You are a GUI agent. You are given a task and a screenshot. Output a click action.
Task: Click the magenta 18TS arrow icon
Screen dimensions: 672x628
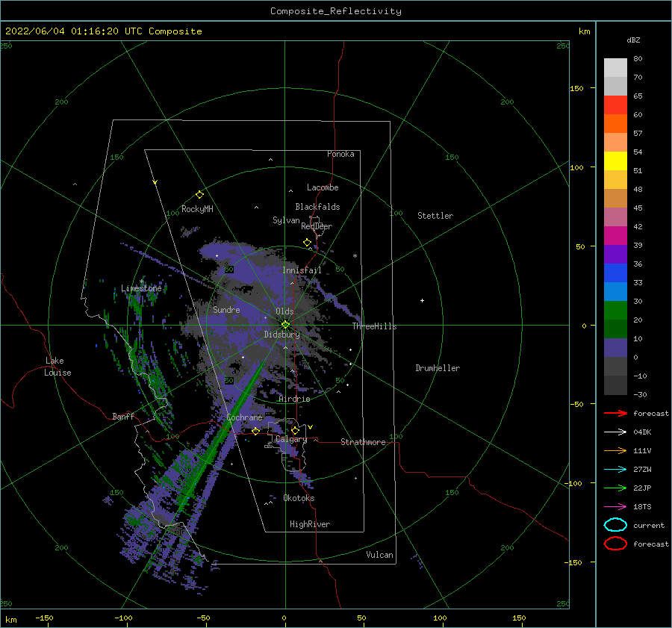[x=615, y=507]
